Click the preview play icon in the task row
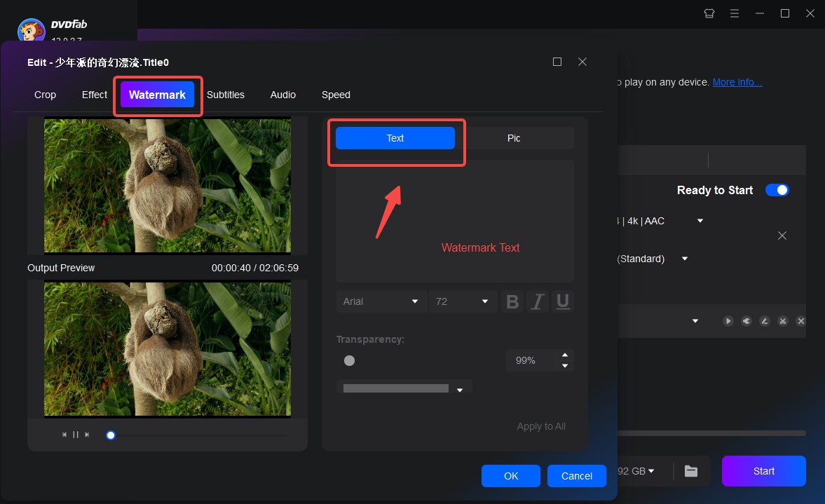 tap(728, 321)
